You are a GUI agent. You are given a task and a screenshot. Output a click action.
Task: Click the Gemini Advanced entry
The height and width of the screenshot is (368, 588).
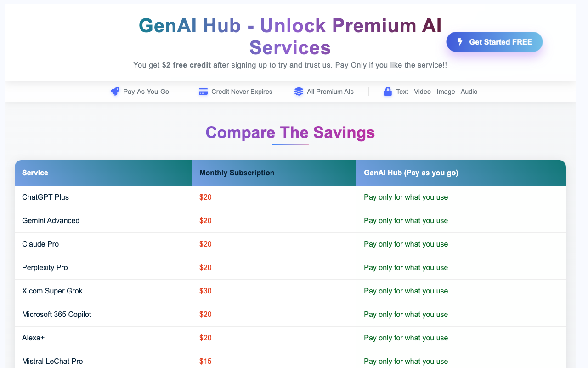click(51, 220)
